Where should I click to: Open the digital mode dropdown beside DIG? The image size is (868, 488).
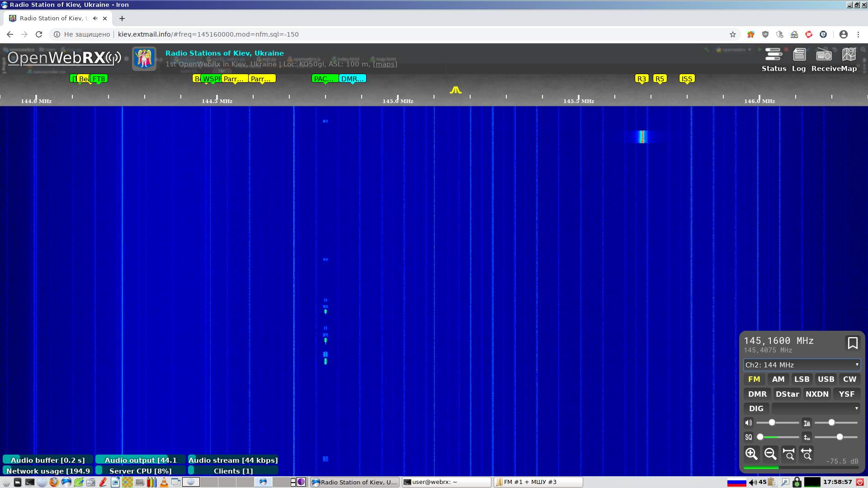point(816,408)
